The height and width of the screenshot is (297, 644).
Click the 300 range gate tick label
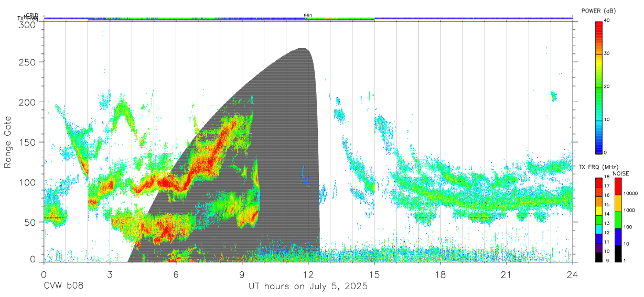(28, 25)
